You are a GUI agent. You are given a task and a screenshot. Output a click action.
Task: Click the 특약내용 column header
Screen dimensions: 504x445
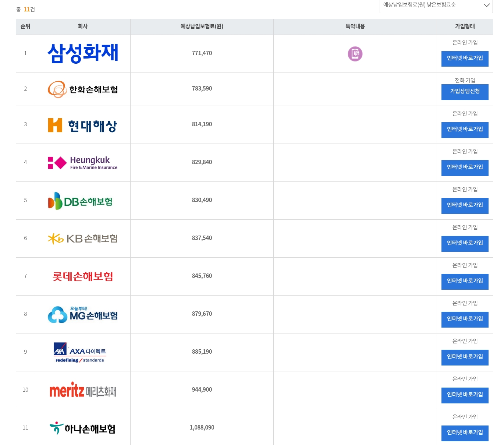pyautogui.click(x=355, y=27)
